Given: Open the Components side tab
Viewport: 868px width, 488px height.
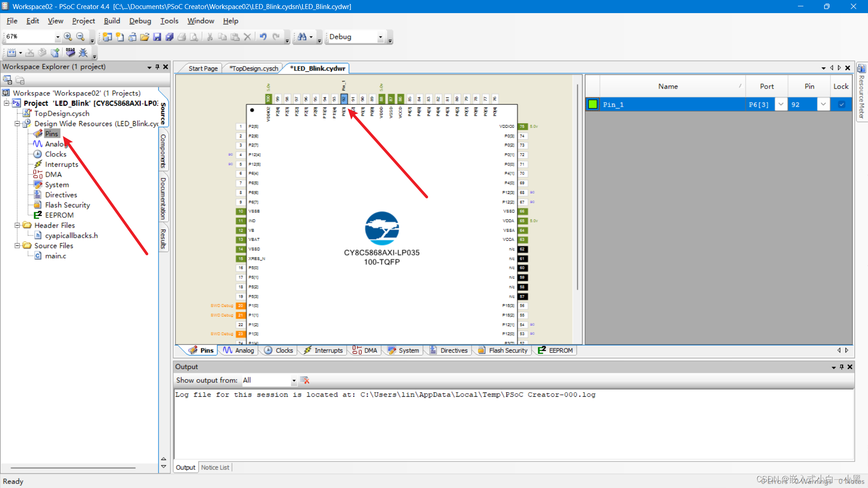Looking at the screenshot, I should coord(163,151).
